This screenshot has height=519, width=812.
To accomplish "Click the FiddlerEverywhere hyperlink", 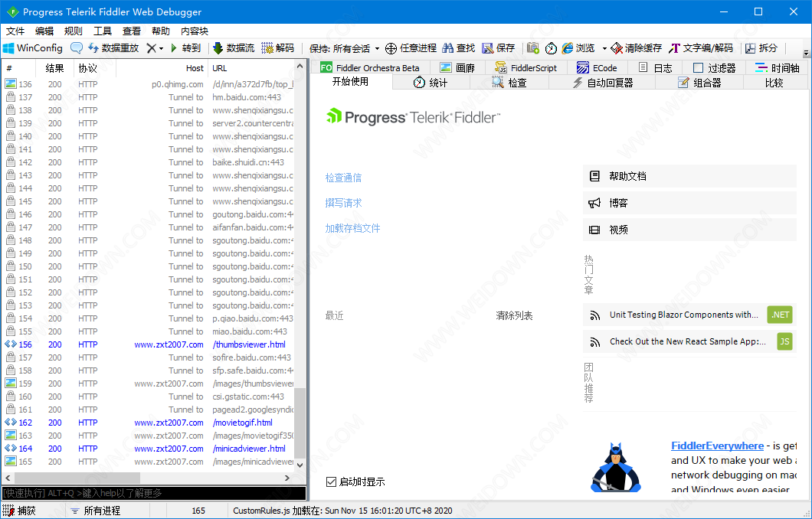I will tap(717, 446).
